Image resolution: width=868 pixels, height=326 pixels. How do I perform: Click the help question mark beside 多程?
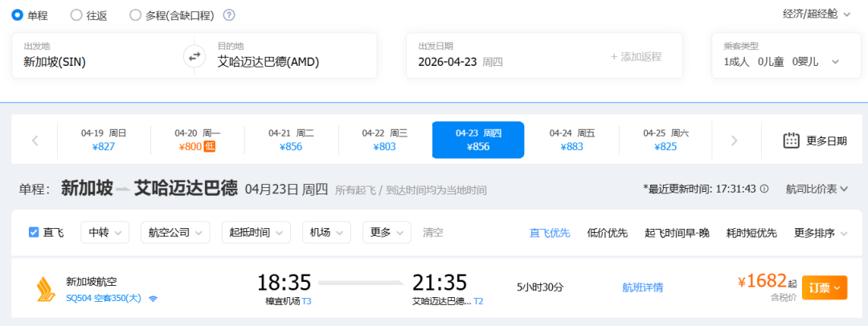pos(229,15)
